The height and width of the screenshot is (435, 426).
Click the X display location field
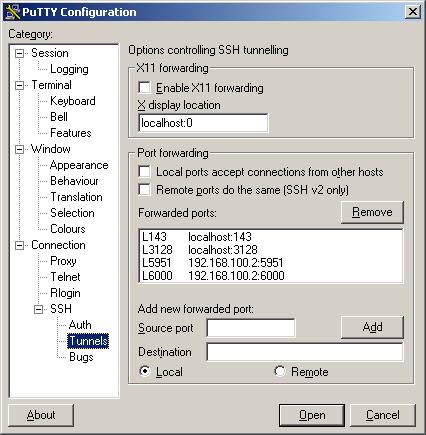point(203,123)
